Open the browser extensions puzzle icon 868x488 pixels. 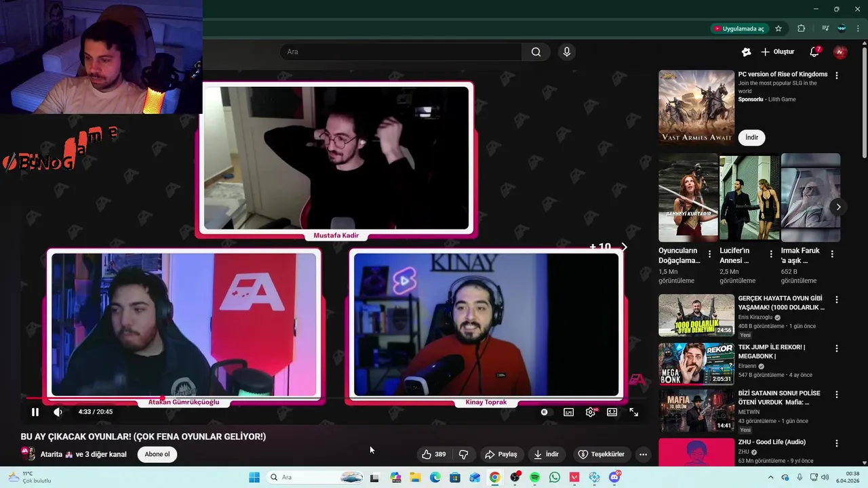click(x=802, y=28)
